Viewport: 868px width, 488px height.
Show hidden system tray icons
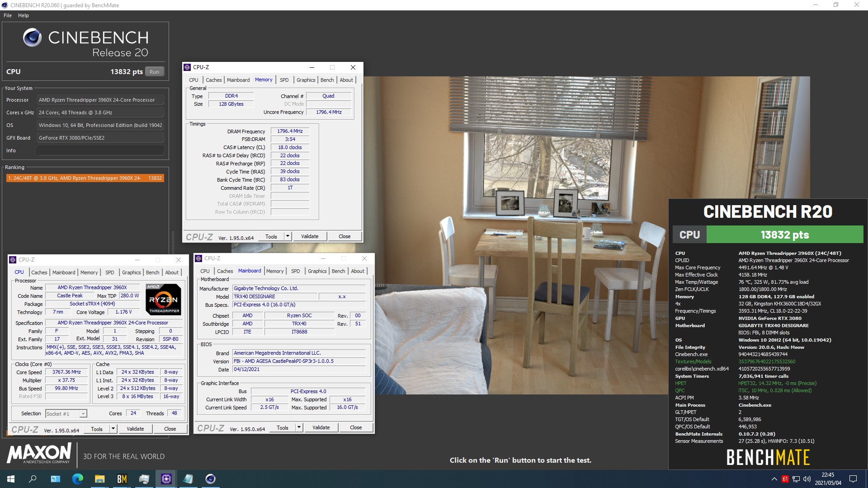pyautogui.click(x=774, y=479)
